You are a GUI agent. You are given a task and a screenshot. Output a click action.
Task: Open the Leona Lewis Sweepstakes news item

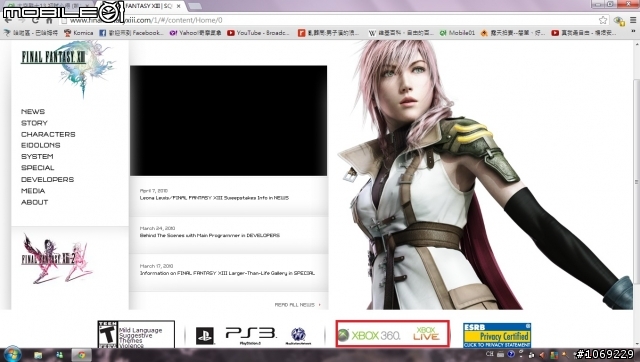(x=214, y=198)
